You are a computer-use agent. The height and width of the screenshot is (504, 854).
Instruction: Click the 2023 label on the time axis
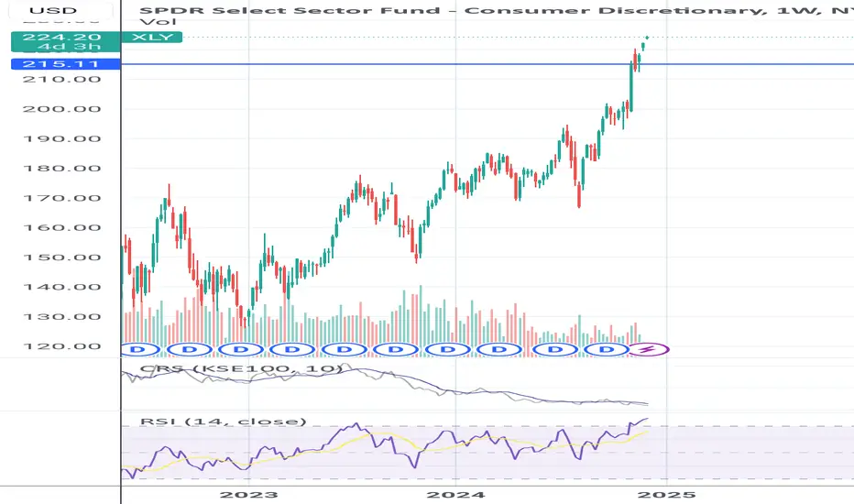tap(248, 495)
